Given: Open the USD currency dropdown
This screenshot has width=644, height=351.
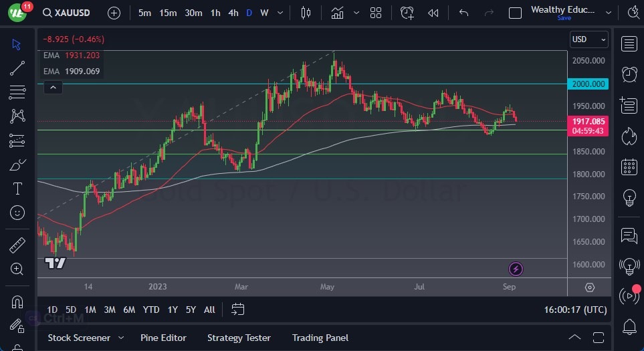Looking at the screenshot, I should click(x=589, y=39).
